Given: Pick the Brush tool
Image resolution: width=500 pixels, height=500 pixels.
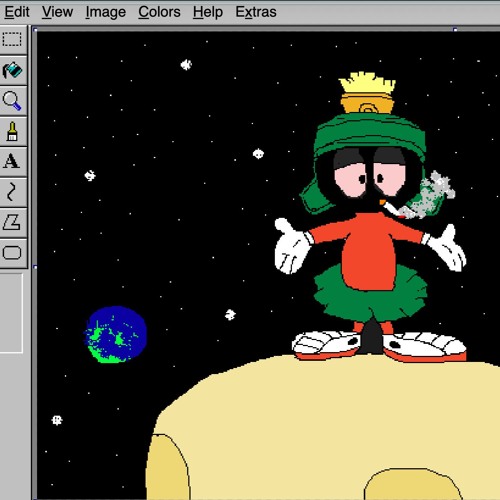Looking at the screenshot, I should click(12, 131).
